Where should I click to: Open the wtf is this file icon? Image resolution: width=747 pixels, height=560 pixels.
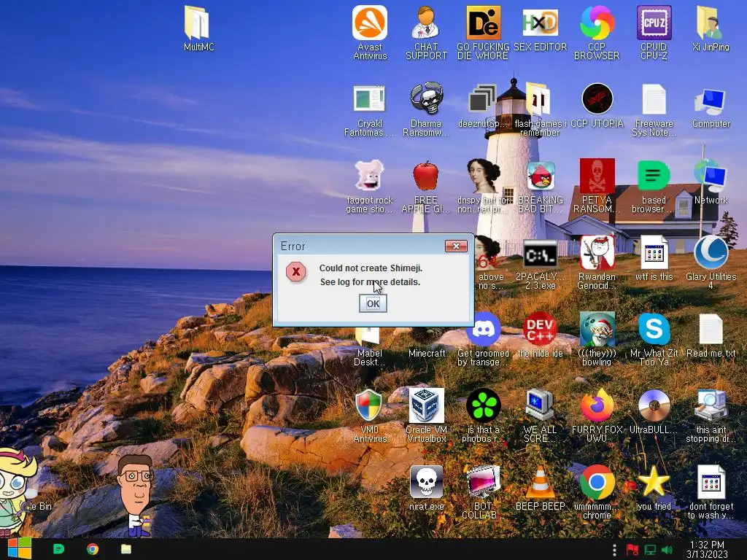(x=654, y=252)
